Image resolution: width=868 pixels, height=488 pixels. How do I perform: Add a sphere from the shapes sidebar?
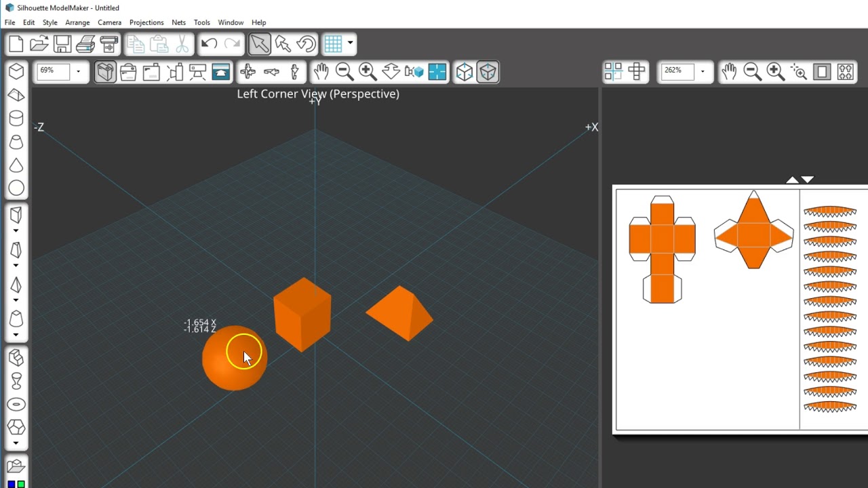16,188
